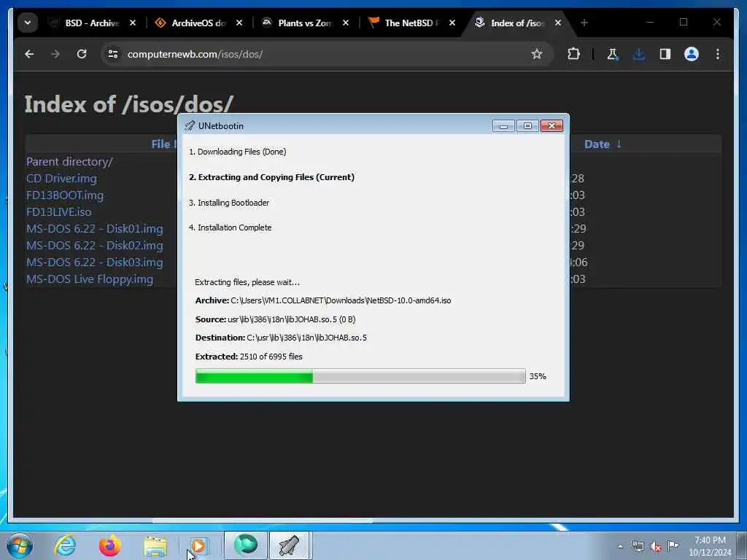Viewport: 747px width, 560px height.
Task: Click the Destination path libJOHAB.so.5 text
Action: [x=307, y=338]
